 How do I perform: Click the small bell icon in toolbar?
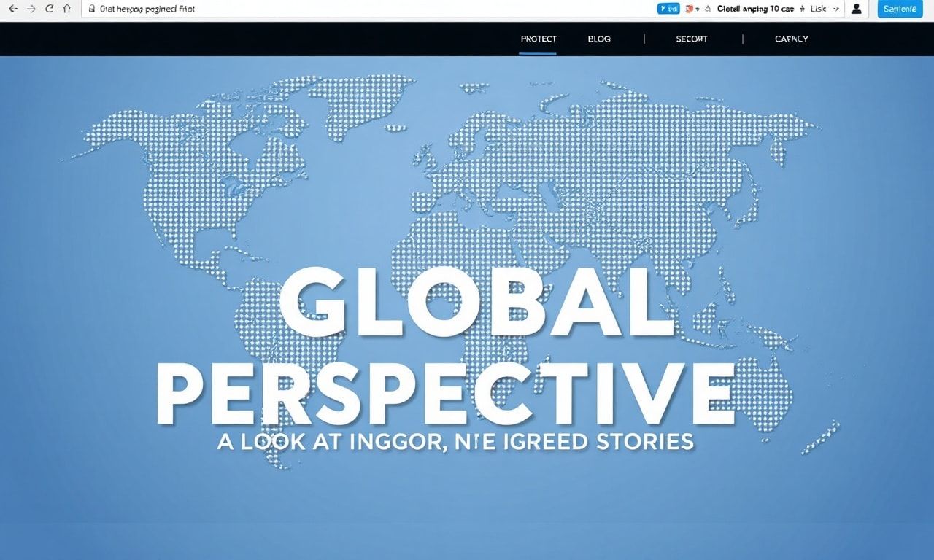pyautogui.click(x=706, y=9)
